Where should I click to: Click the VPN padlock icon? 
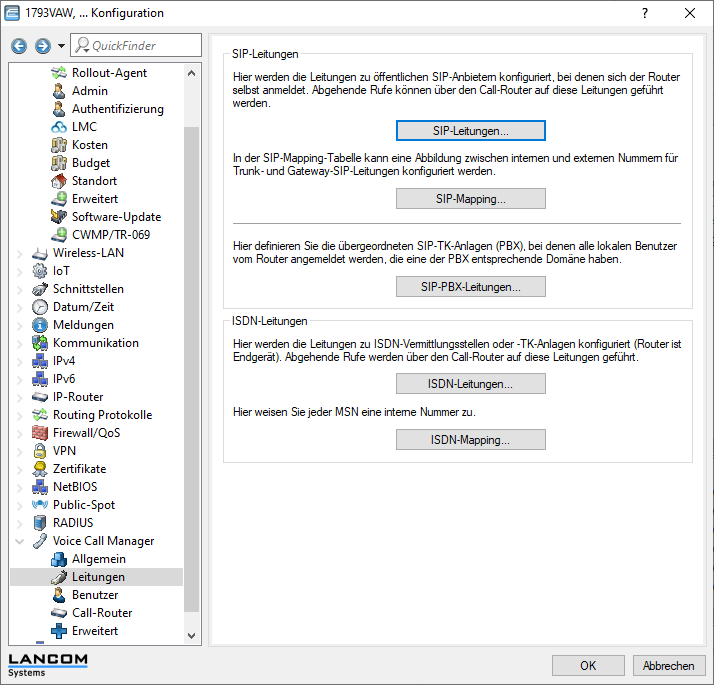tap(40, 451)
